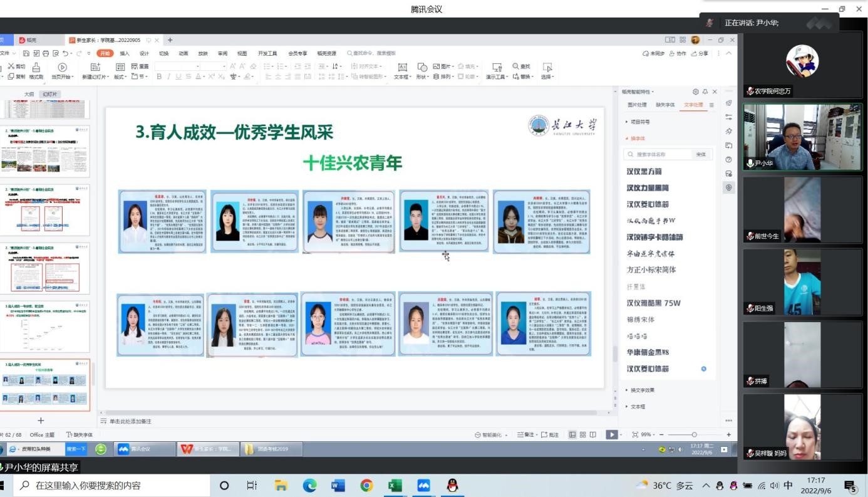Screen dimensions: 868x497
Task: Click the settings gear in the smart panel header
Action: tap(695, 92)
